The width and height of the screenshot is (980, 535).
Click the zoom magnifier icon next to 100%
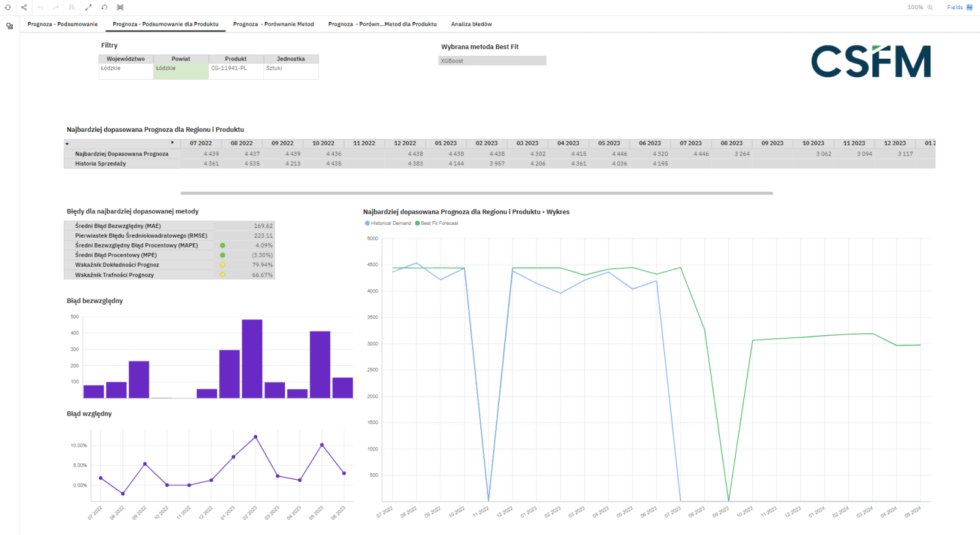930,7
